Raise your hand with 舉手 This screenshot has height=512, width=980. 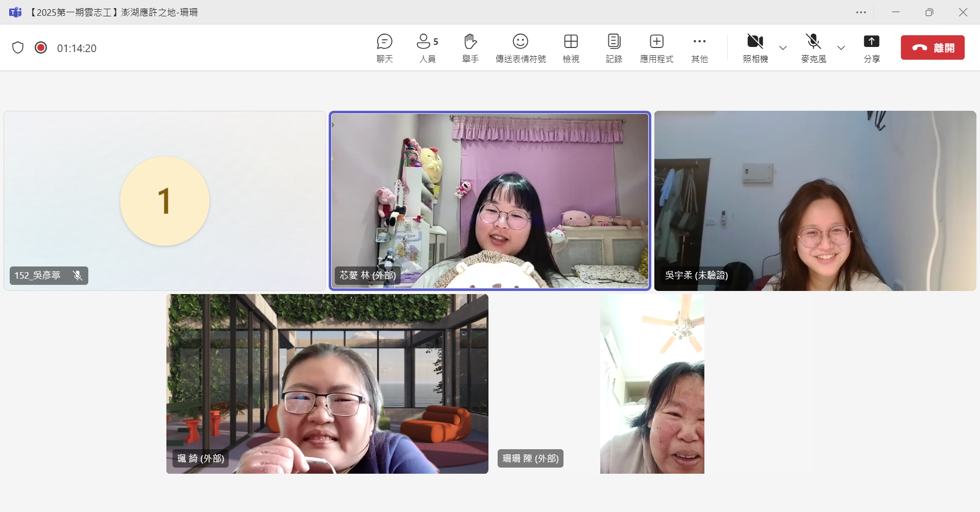pos(470,47)
